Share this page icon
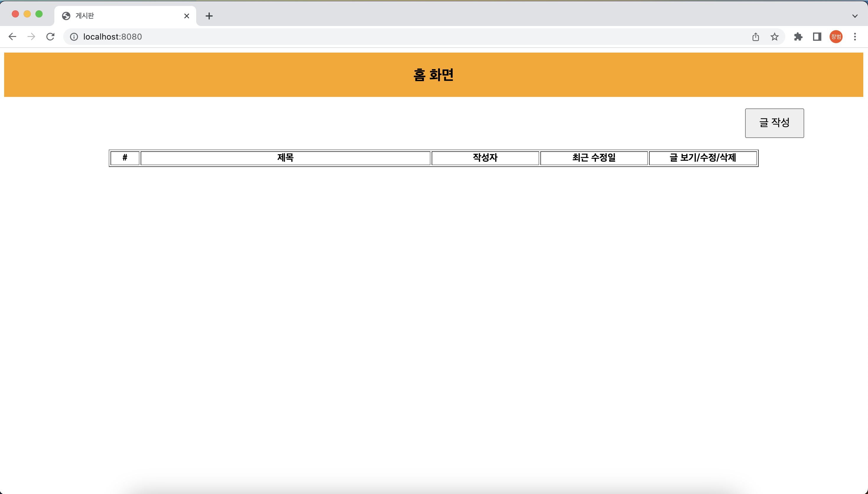 click(x=755, y=37)
